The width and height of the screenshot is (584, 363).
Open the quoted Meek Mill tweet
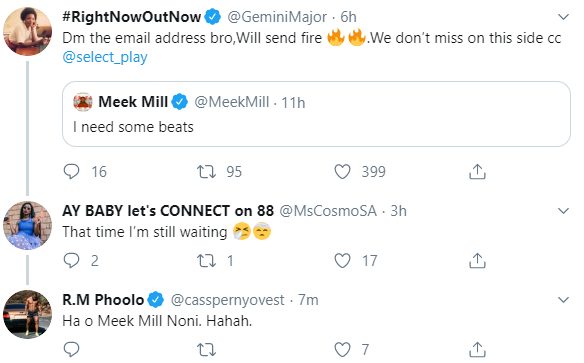click(316, 114)
